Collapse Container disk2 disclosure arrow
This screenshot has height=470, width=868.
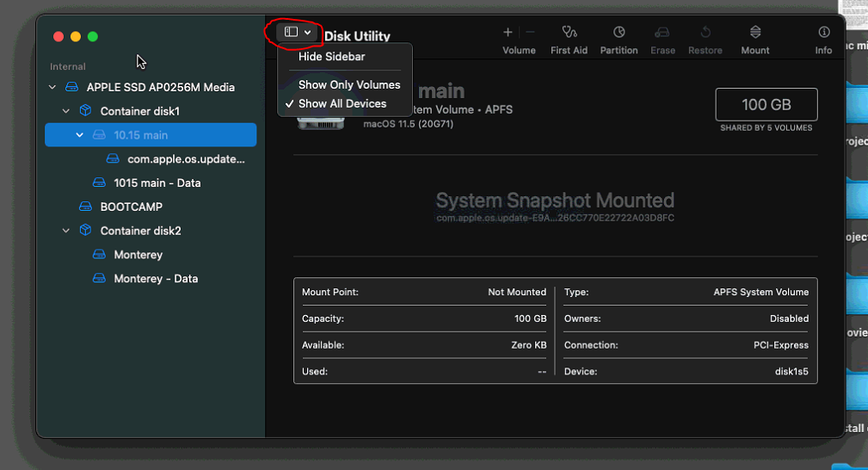tap(66, 232)
